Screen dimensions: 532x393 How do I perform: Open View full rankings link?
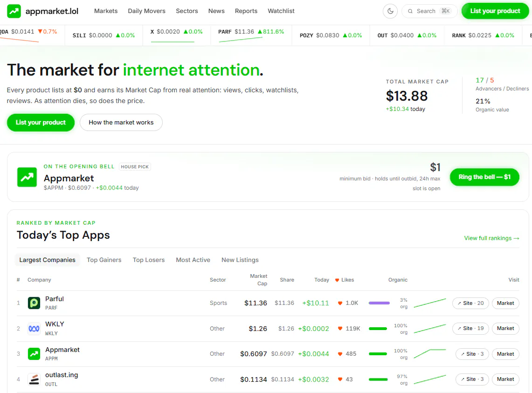[x=491, y=238]
